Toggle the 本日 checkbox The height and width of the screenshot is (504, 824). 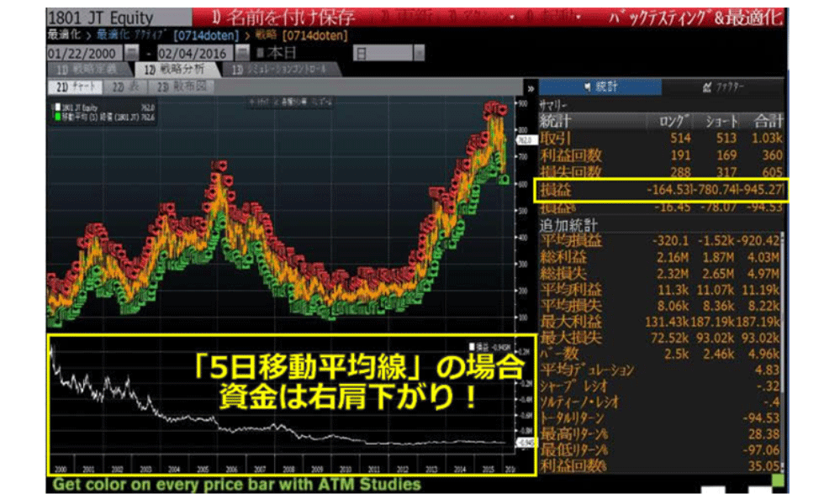[x=259, y=54]
